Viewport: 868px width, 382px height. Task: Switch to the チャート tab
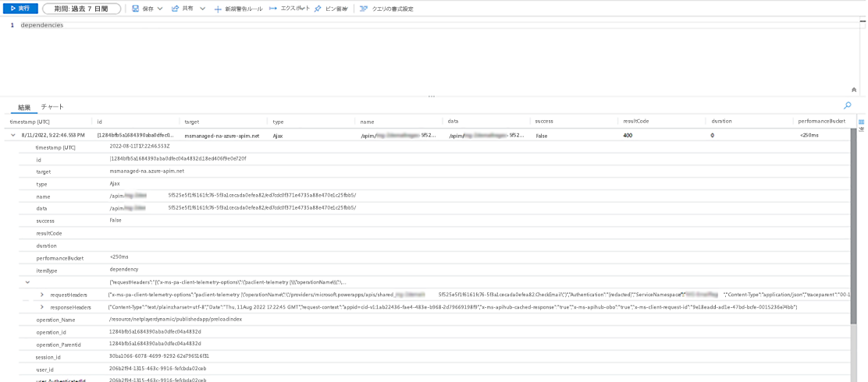pos(52,107)
